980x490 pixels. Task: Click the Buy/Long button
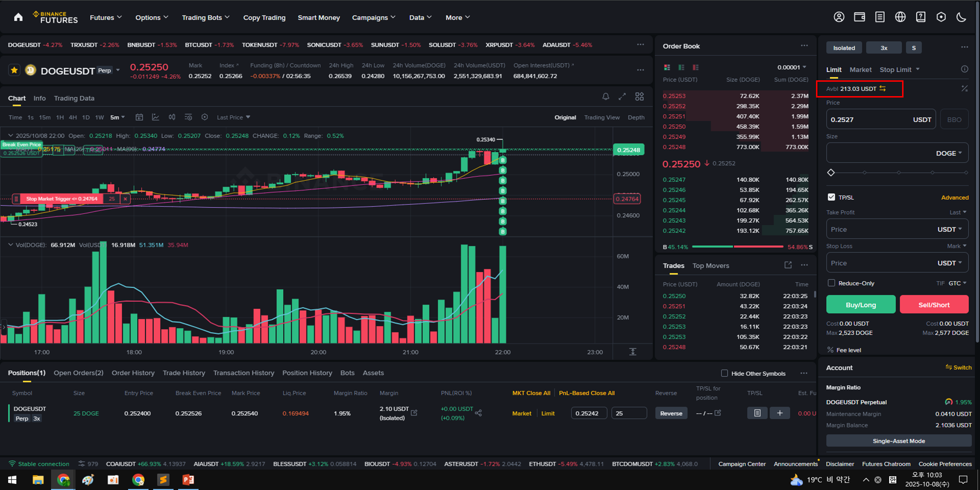click(861, 305)
